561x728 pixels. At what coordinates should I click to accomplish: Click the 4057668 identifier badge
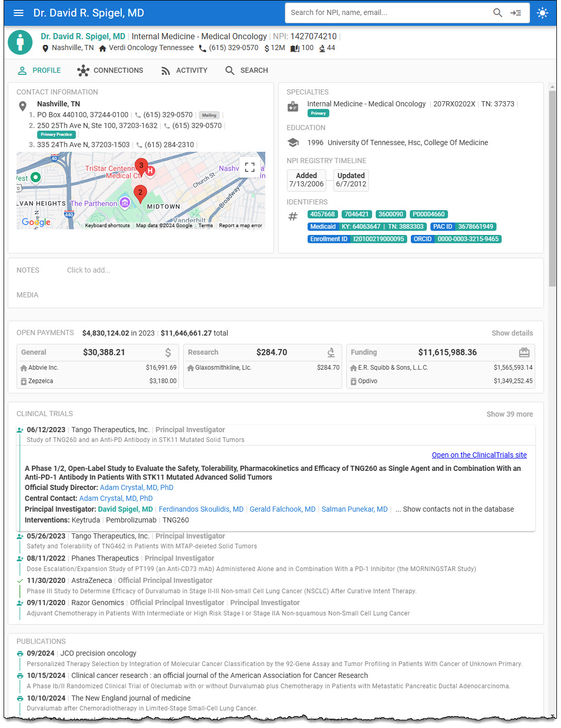coord(323,215)
